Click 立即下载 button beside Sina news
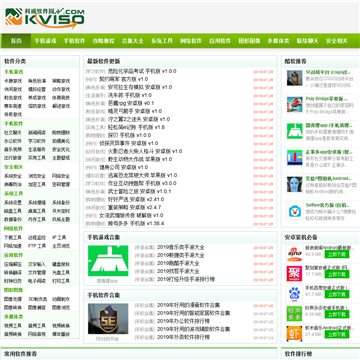This screenshot has height=360, width=360. [x=337, y=254]
